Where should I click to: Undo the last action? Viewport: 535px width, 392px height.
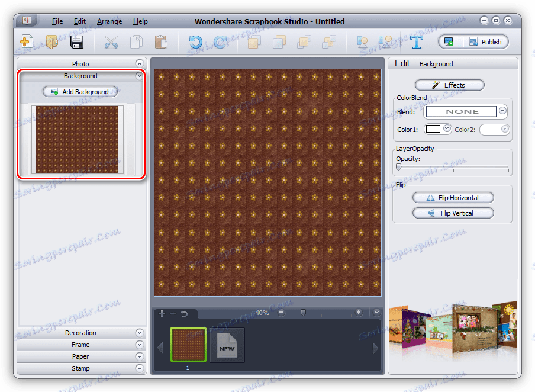[195, 43]
